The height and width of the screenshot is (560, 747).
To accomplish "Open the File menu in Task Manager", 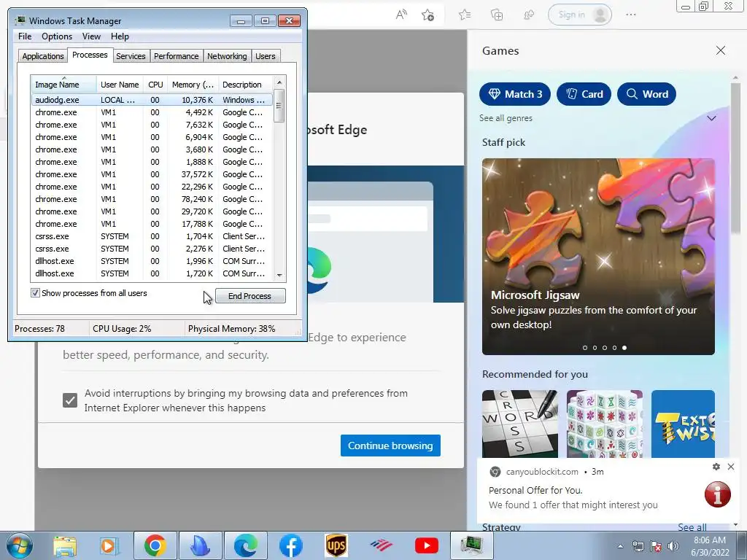I will pyautogui.click(x=25, y=36).
